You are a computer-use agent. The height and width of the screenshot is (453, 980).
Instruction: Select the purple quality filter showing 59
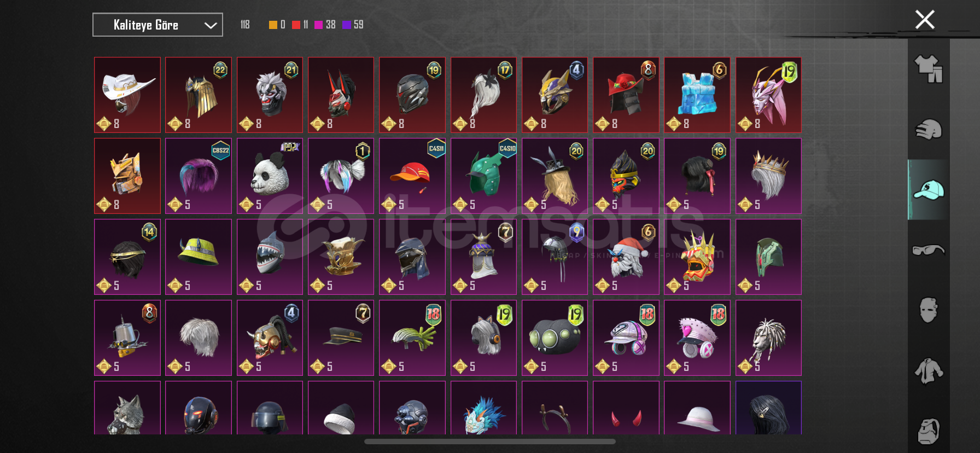353,25
